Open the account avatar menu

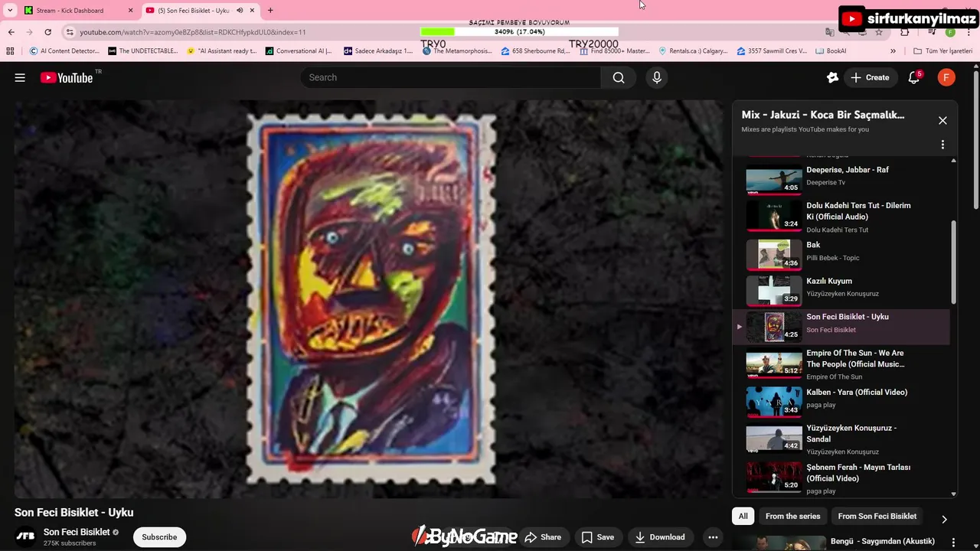point(946,77)
